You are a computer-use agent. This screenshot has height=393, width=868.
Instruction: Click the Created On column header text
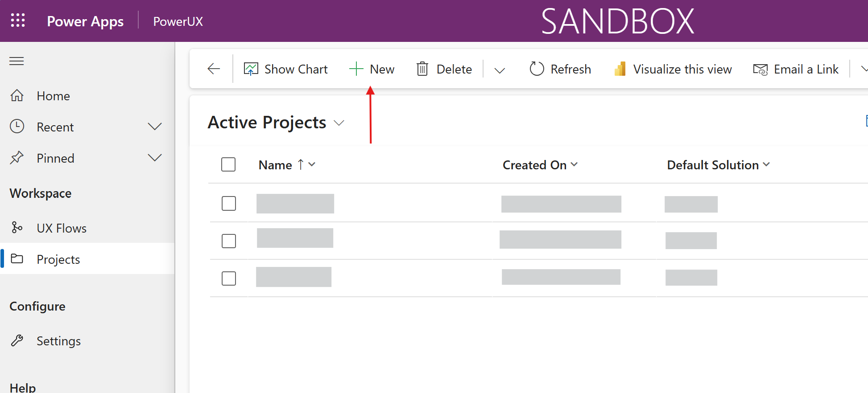point(534,165)
